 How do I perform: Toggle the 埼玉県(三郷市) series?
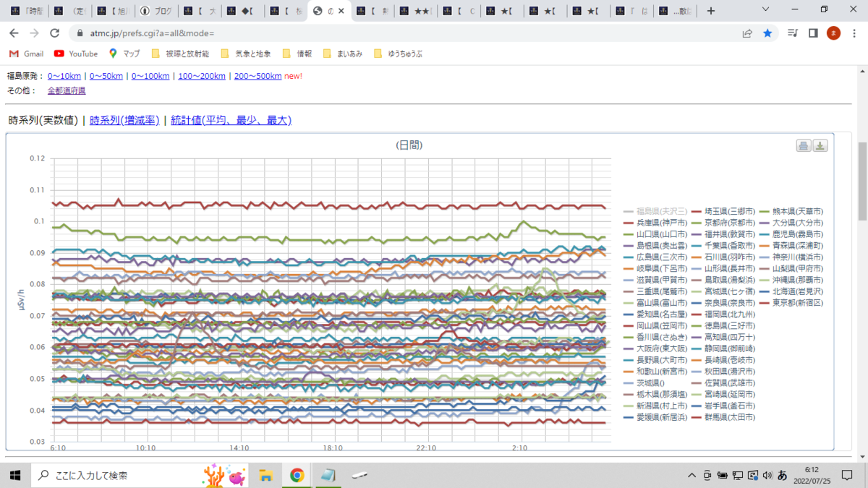point(723,211)
